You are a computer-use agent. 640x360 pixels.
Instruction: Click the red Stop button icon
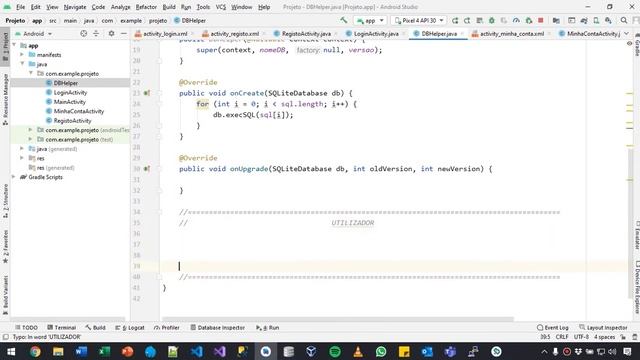pos(541,20)
